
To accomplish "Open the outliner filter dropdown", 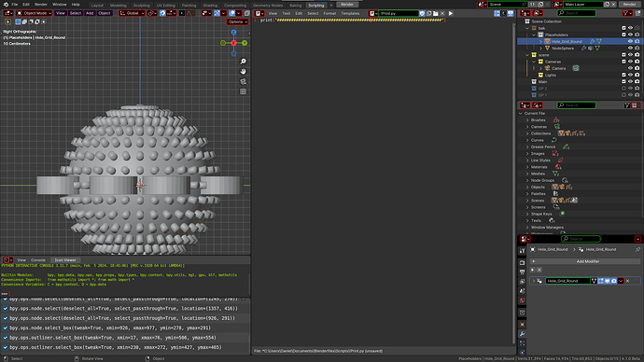I will [627, 13].
